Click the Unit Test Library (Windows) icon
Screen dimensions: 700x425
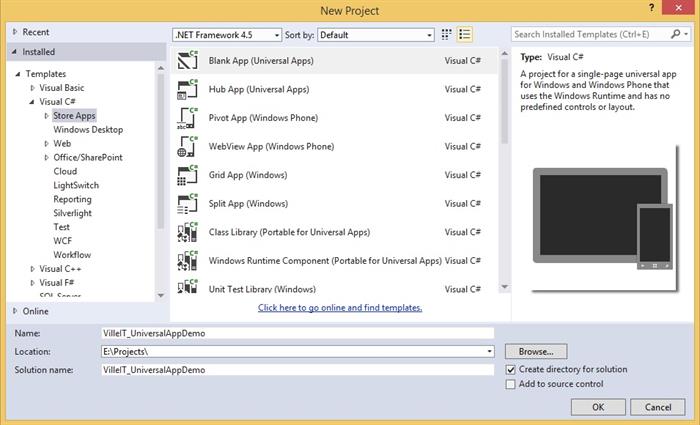[x=188, y=286]
